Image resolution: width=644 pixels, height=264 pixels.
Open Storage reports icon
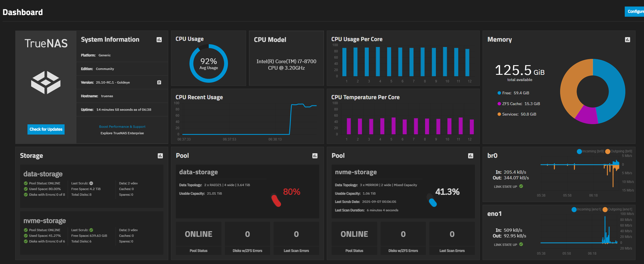(160, 156)
